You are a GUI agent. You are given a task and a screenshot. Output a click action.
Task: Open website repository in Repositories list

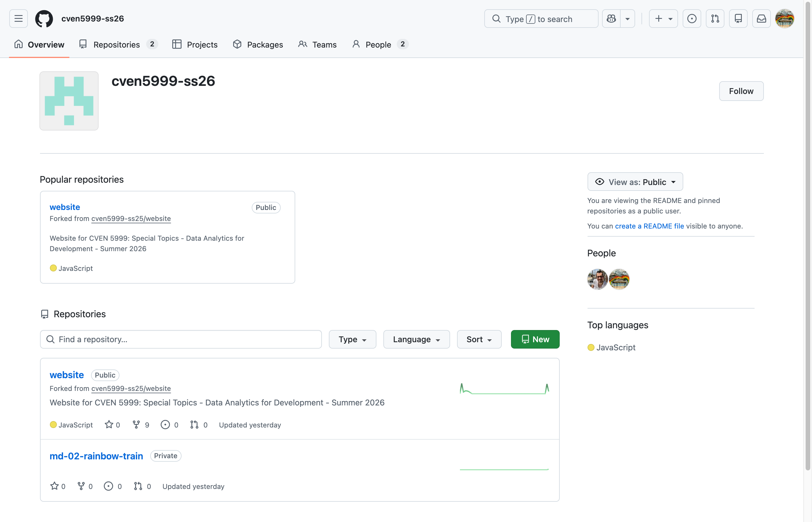click(x=67, y=375)
